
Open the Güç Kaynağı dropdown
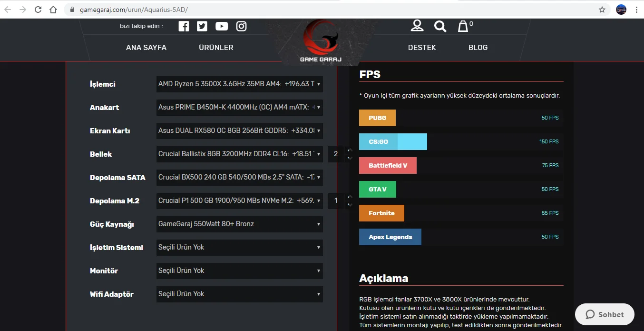[x=240, y=224]
